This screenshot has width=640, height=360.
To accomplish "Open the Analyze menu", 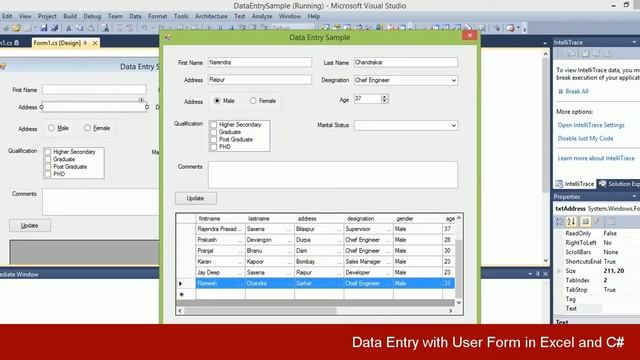I will [262, 16].
